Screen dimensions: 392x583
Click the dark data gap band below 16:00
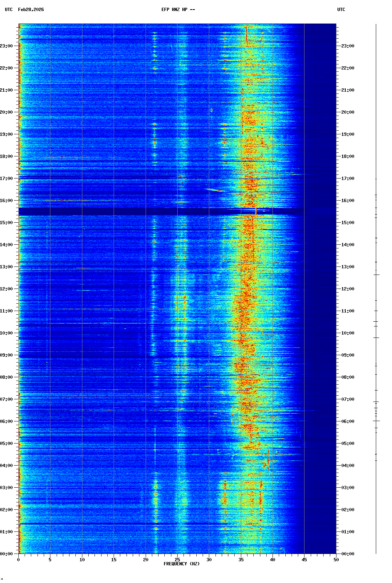pos(147,211)
